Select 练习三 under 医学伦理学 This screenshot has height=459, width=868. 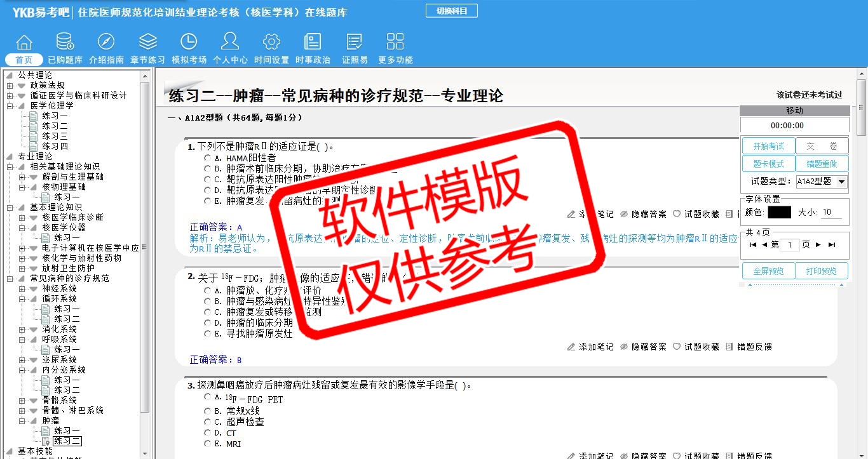[x=55, y=136]
